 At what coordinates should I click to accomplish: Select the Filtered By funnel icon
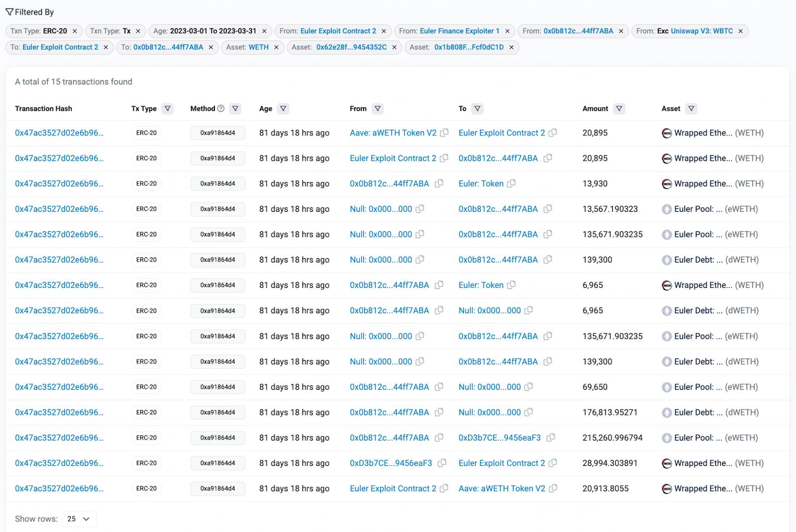[9, 12]
